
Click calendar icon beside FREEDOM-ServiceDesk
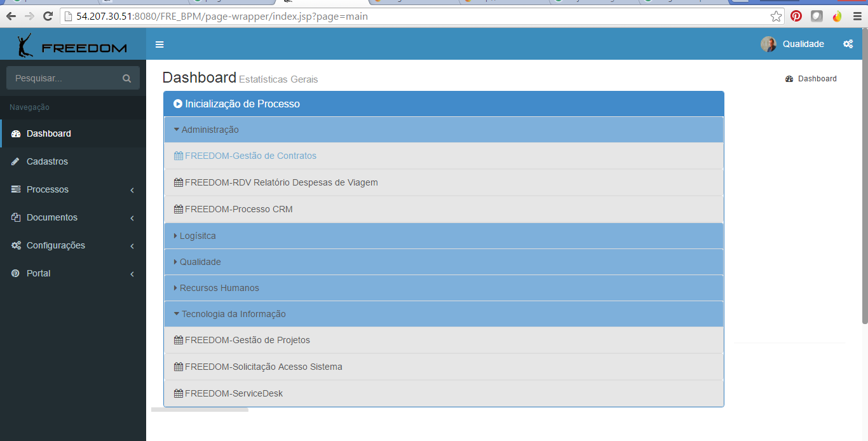tap(179, 393)
